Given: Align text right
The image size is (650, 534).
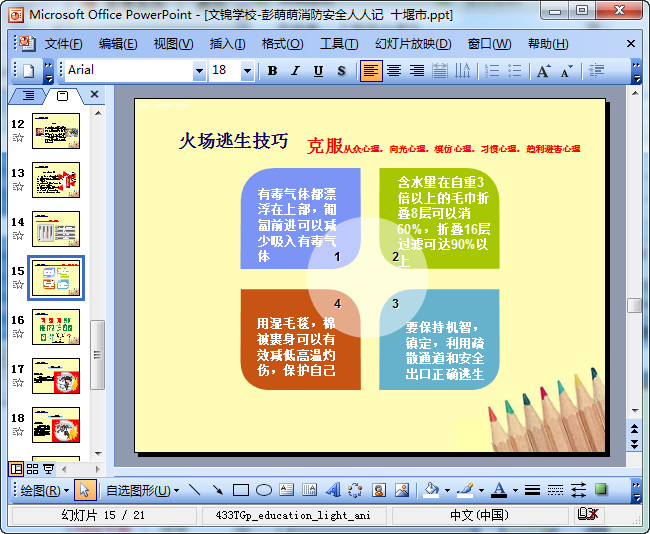Looking at the screenshot, I should [417, 71].
